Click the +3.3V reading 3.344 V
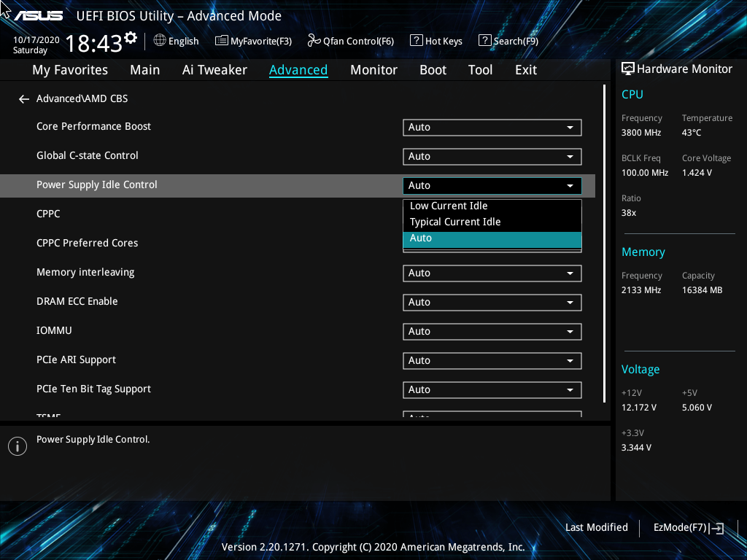The height and width of the screenshot is (560, 747). 636,448
